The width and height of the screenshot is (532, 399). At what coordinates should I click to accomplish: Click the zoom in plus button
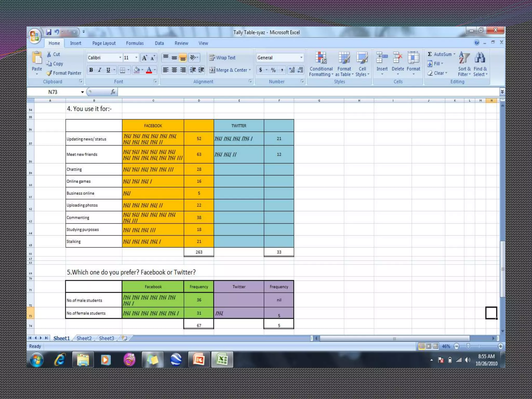pyautogui.click(x=500, y=346)
